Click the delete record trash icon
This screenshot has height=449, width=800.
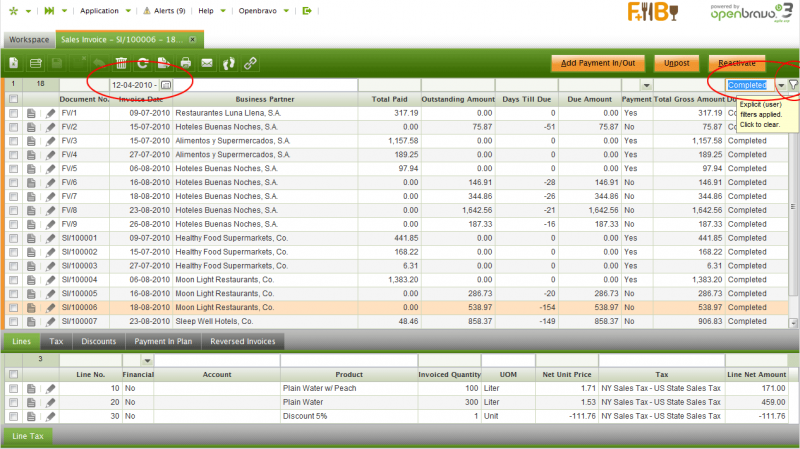pos(120,63)
